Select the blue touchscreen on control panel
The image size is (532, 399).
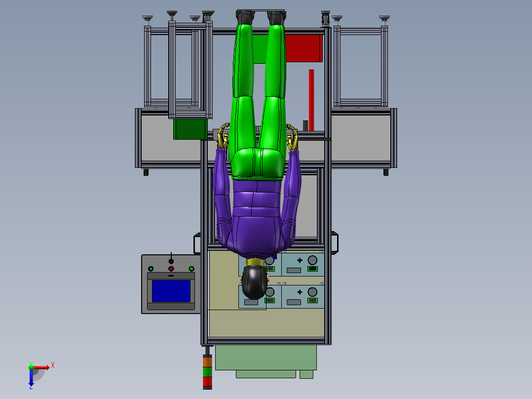pos(171,291)
